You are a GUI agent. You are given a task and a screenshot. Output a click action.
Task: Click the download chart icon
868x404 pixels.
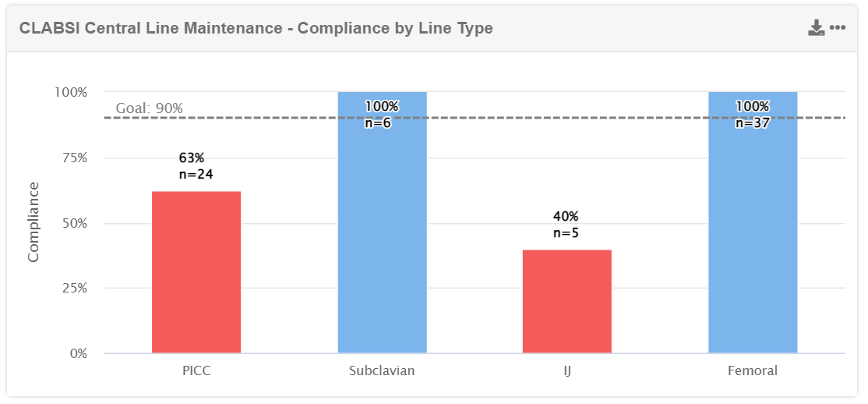[816, 29]
